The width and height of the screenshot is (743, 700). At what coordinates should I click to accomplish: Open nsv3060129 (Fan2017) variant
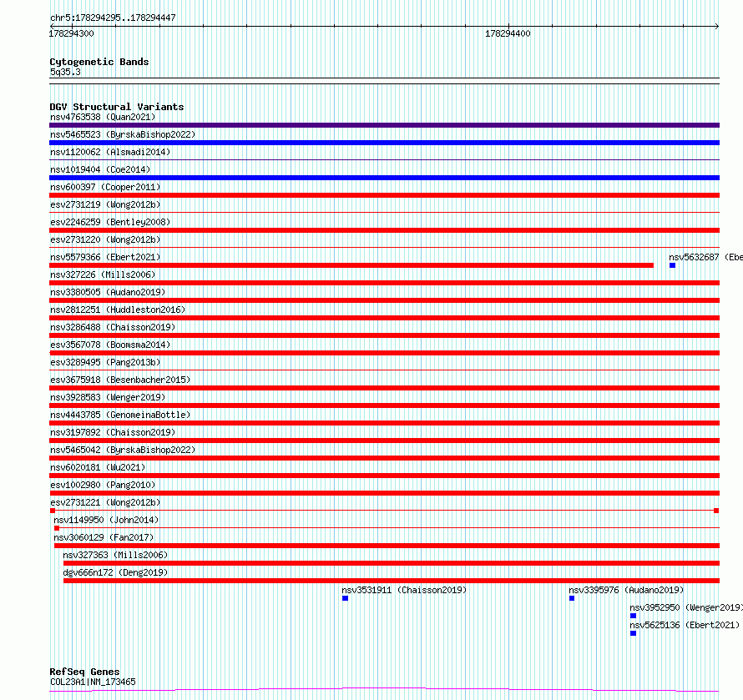coord(104,537)
